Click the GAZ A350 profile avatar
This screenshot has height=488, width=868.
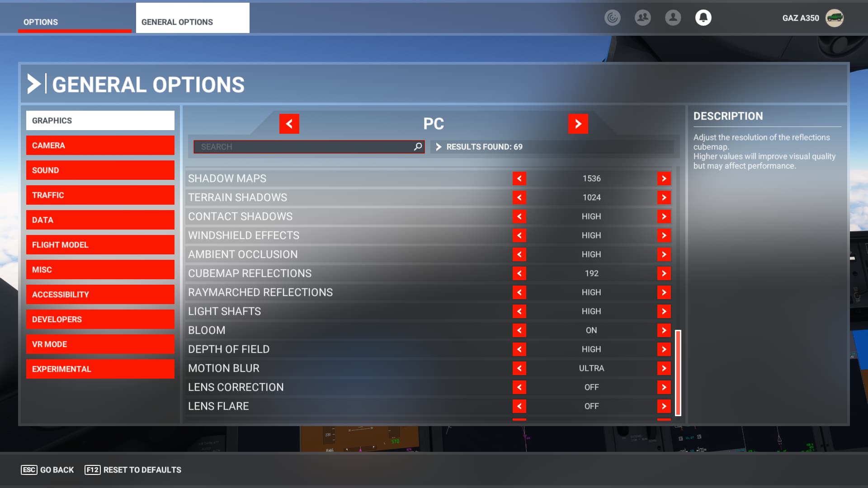click(x=834, y=18)
